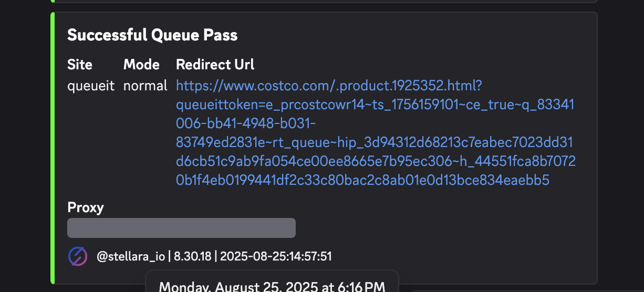This screenshot has width=644, height=292.
Task: Click the Site field heading
Action: pyautogui.click(x=80, y=65)
